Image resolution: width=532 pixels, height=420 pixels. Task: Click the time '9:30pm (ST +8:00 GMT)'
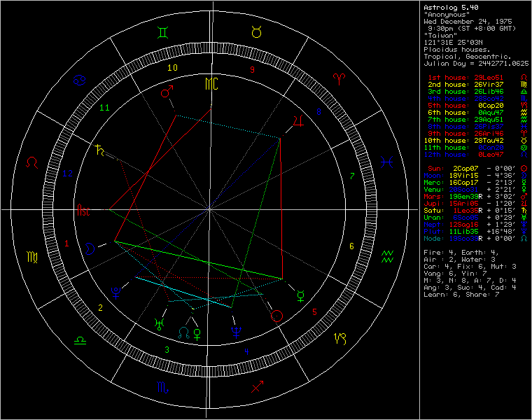click(x=472, y=29)
